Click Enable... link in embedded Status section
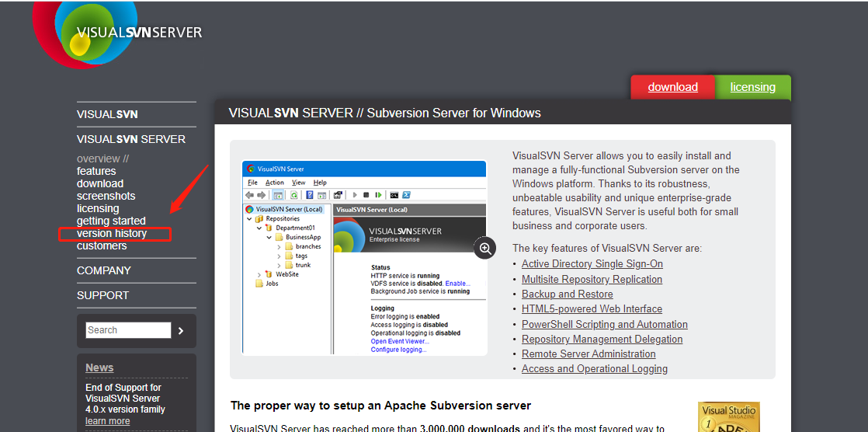The width and height of the screenshot is (868, 432). (x=458, y=283)
